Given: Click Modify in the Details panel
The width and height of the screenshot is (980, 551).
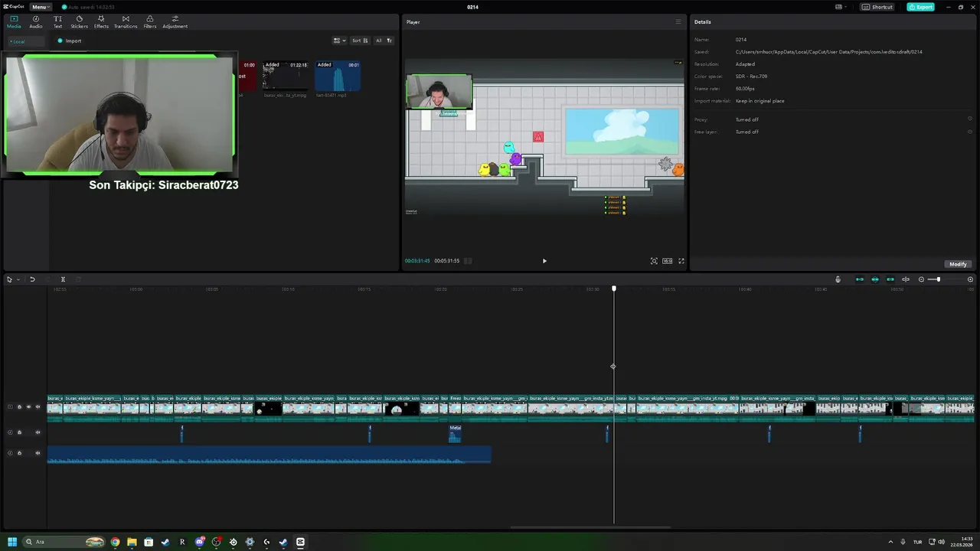Looking at the screenshot, I should pos(958,264).
